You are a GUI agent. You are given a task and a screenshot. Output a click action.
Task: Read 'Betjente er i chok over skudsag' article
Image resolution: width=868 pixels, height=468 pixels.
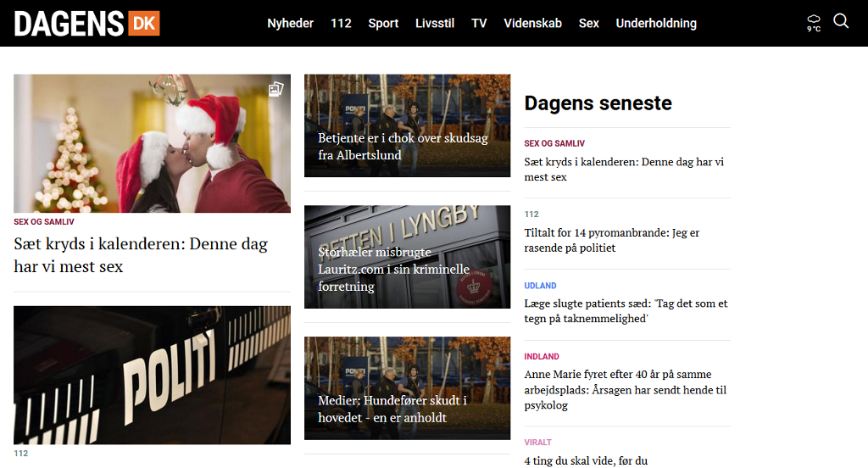pyautogui.click(x=408, y=125)
